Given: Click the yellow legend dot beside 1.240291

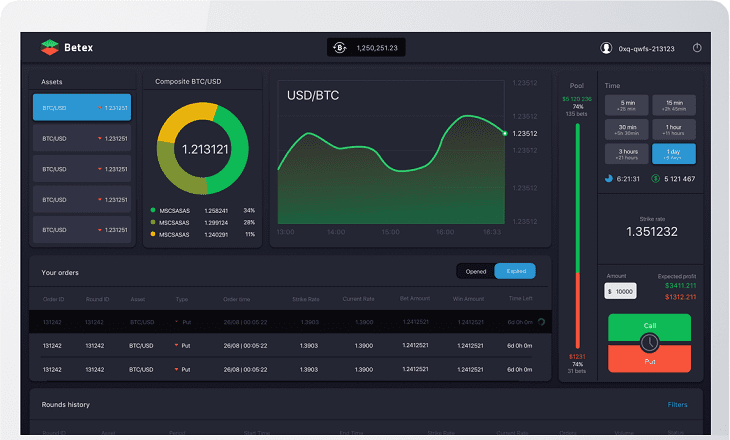Looking at the screenshot, I should (153, 234).
